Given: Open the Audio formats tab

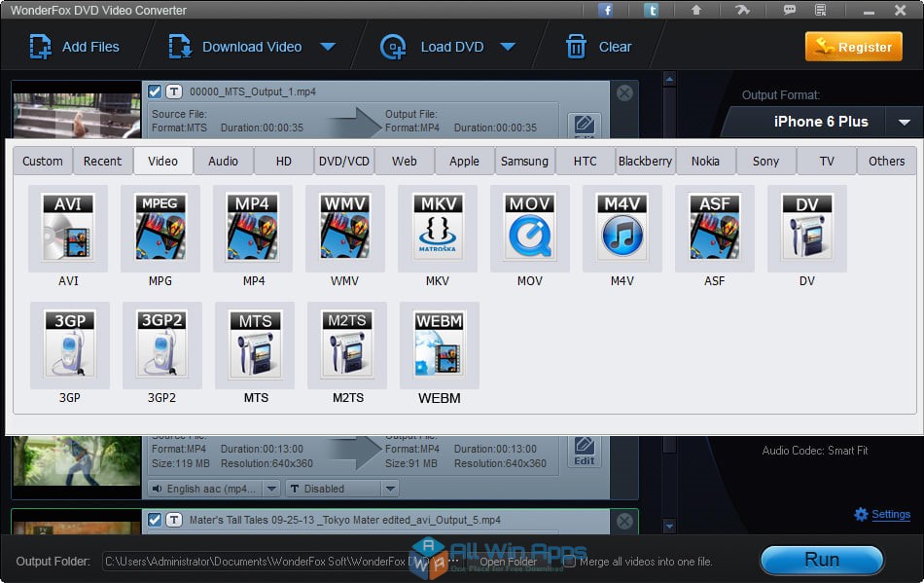Looking at the screenshot, I should click(x=224, y=161).
